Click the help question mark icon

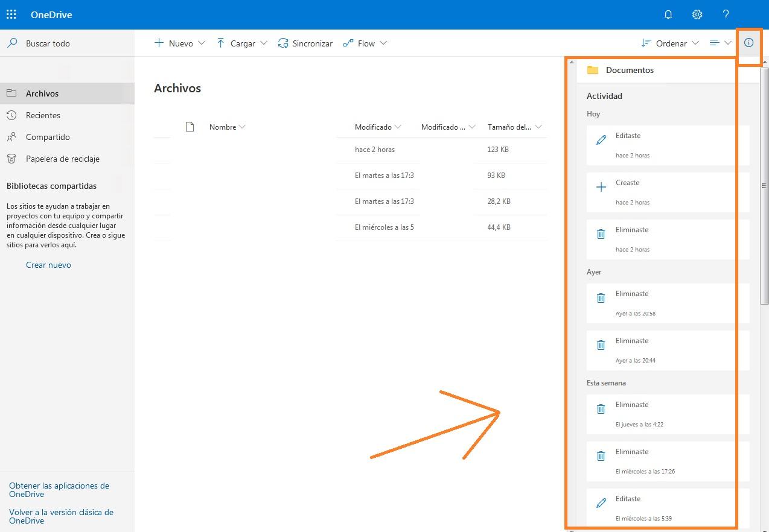[x=726, y=14]
